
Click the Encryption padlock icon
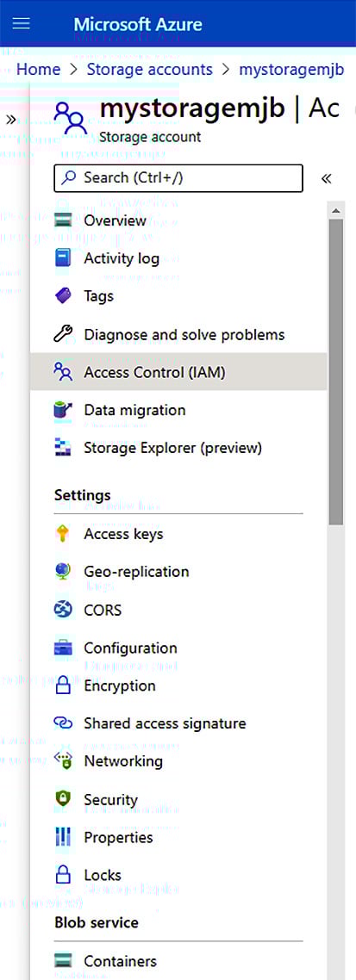(x=63, y=685)
